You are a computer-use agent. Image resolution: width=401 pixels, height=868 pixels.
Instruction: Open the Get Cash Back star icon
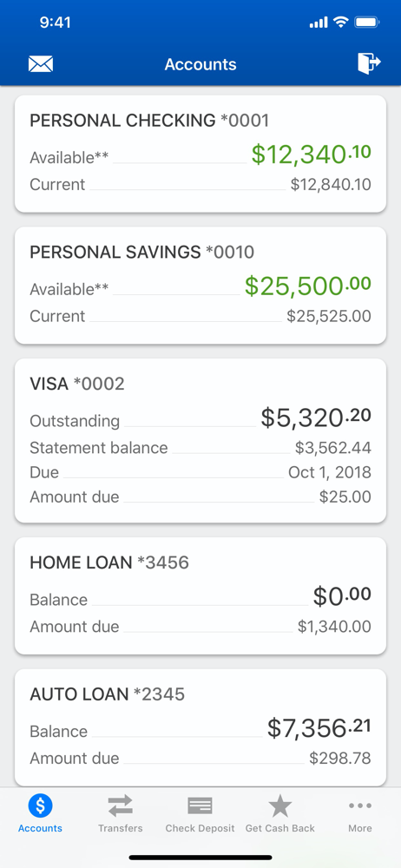(280, 806)
